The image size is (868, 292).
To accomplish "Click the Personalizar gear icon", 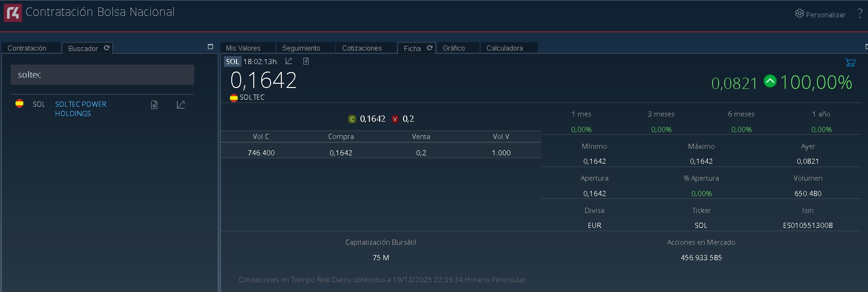I will point(799,14).
